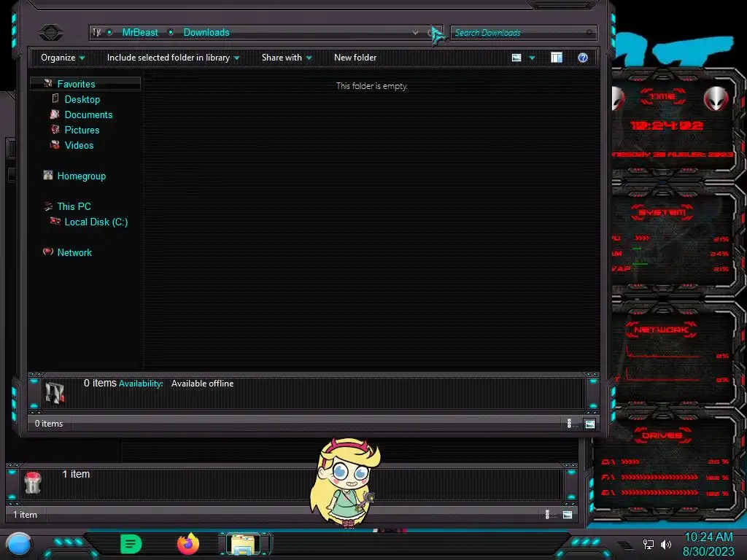Viewport: 747px width, 560px height.
Task: Select Homegroup in the navigation pane
Action: [x=82, y=176]
